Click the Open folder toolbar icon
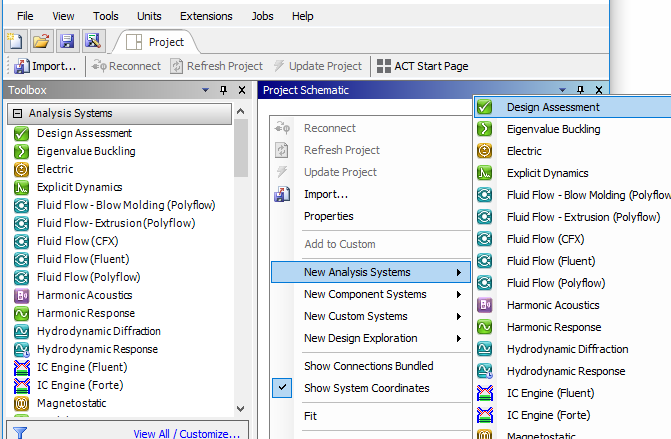This screenshot has width=671, height=439. click(41, 41)
